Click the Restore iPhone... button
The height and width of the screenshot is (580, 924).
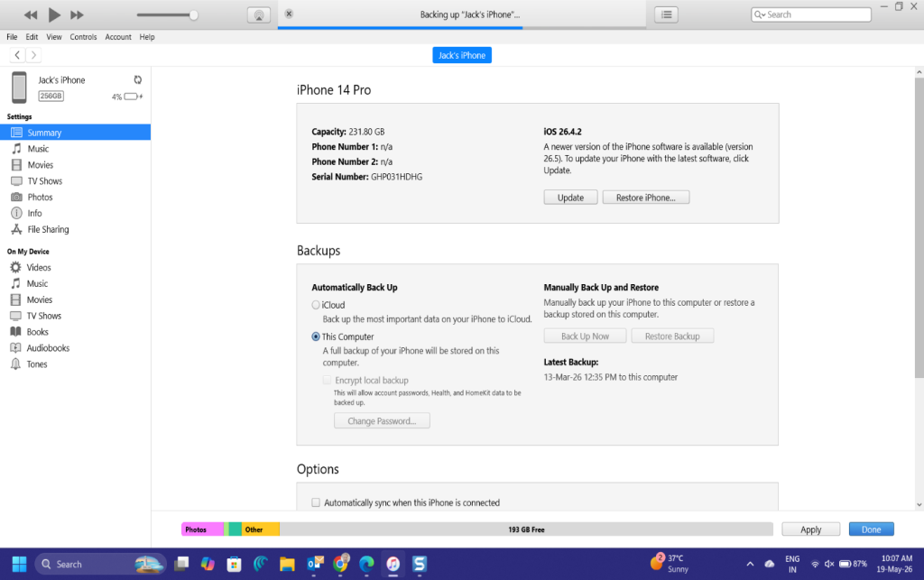coord(646,198)
